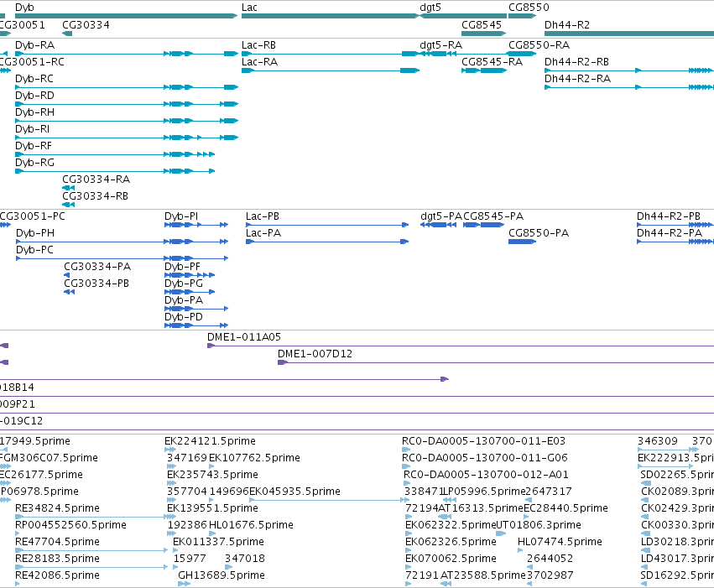Select the Dyb-RG transcript label

pos(34,163)
